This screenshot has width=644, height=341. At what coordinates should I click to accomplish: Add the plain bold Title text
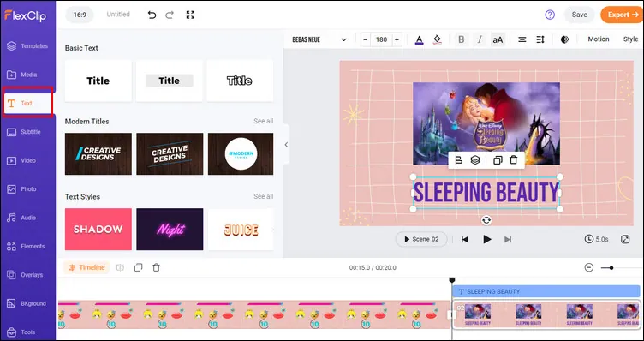click(x=98, y=81)
